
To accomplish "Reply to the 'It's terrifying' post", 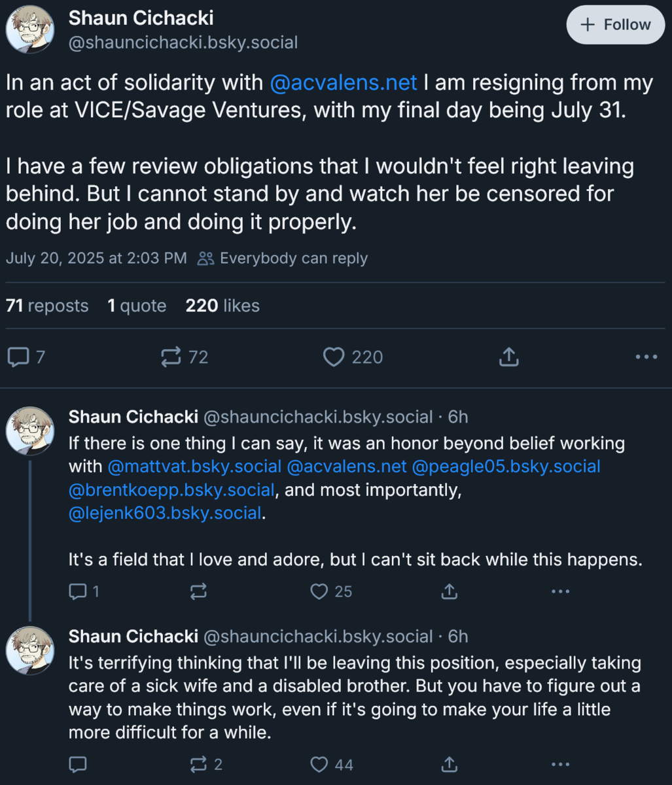I will point(78,764).
